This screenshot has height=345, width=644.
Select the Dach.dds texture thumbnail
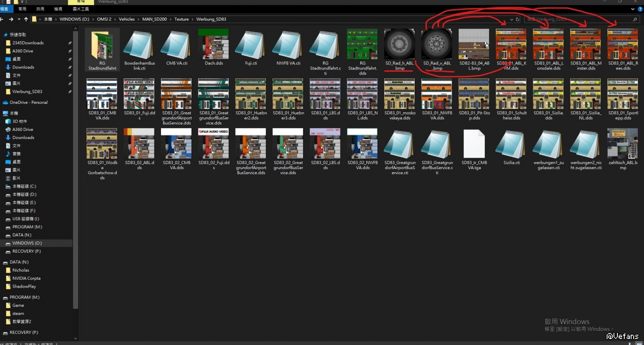tap(213, 44)
